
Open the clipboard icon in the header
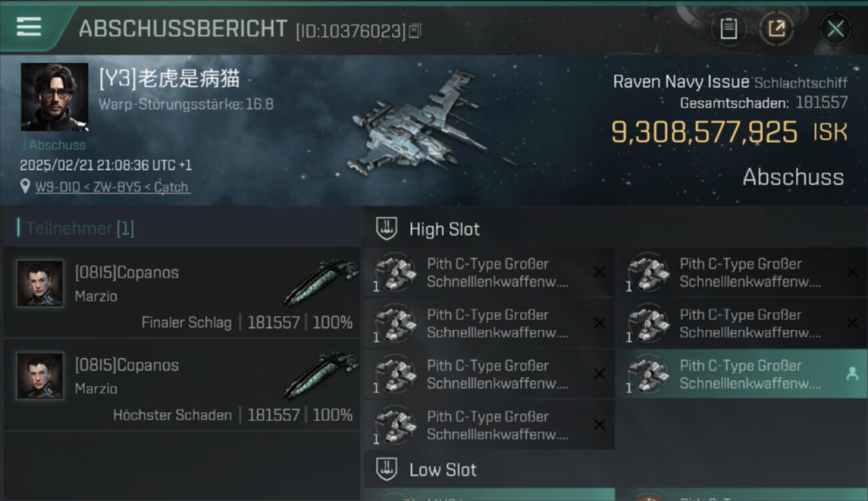pos(728,29)
